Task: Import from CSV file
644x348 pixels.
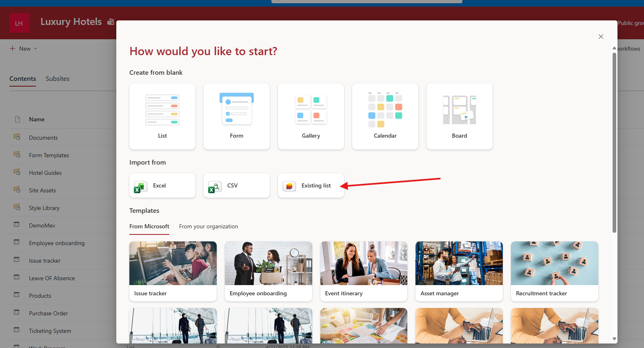Action: coord(237,185)
